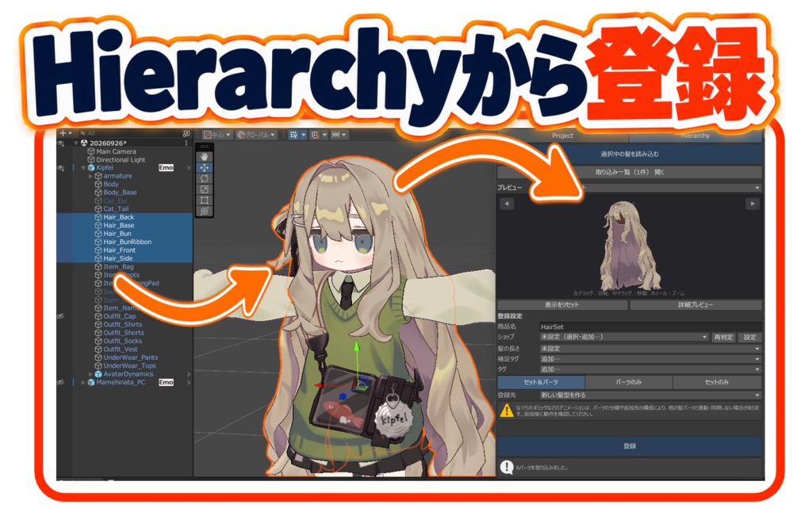Click the plus create-object button in Hierarchy

pyautogui.click(x=63, y=133)
